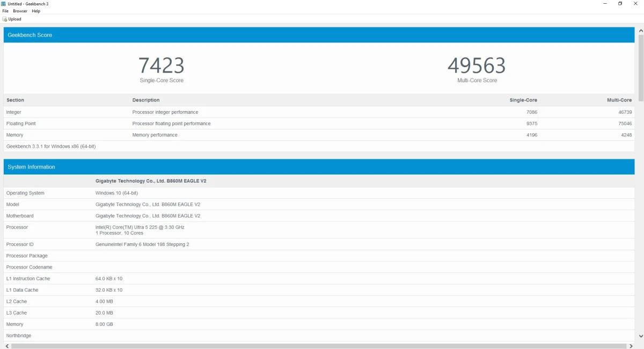Select the single-core score 7423
The image size is (644, 349).
(162, 66)
